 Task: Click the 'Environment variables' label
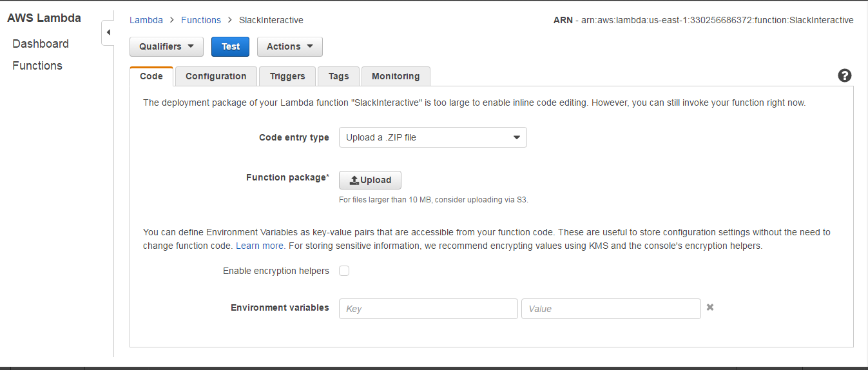280,307
